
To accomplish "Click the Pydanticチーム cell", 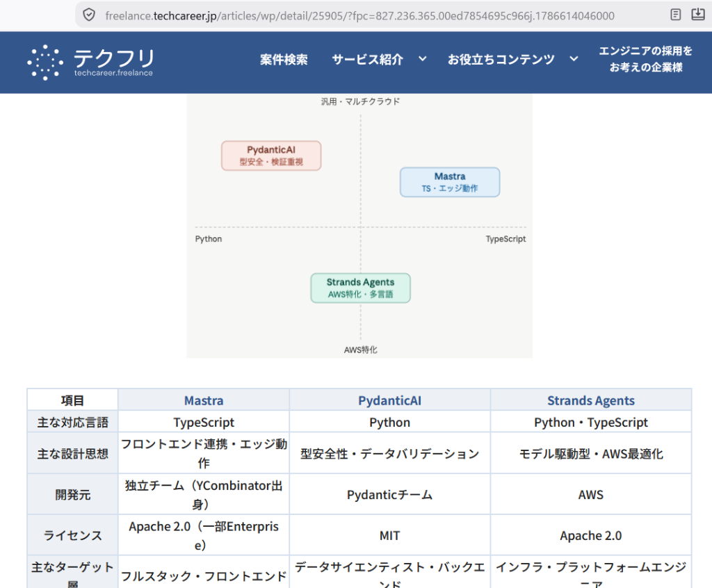I will pyautogui.click(x=389, y=494).
